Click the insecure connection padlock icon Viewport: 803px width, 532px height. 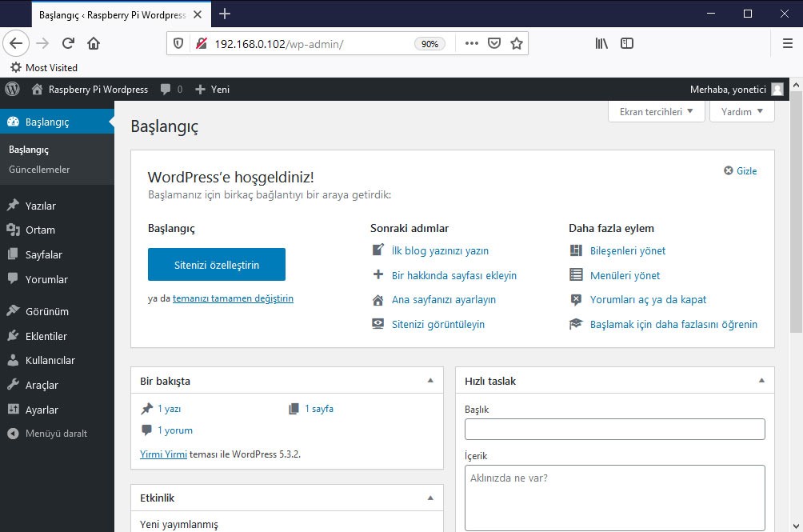tap(202, 43)
